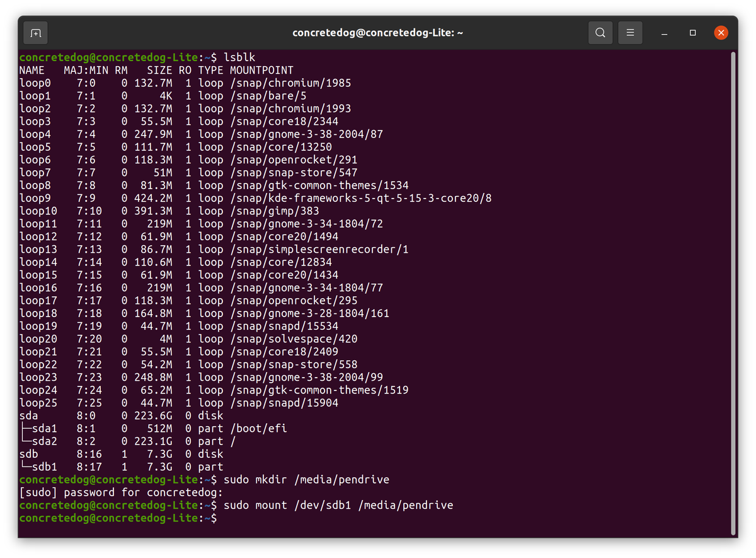This screenshot has width=756, height=558.
Task: Click the search magnifier icon
Action: 599,32
